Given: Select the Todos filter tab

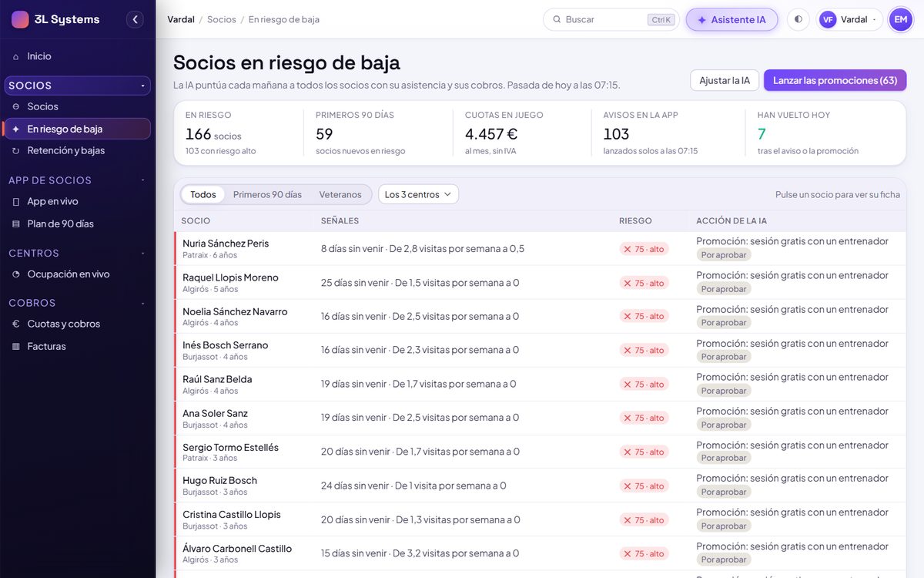Looking at the screenshot, I should point(203,194).
